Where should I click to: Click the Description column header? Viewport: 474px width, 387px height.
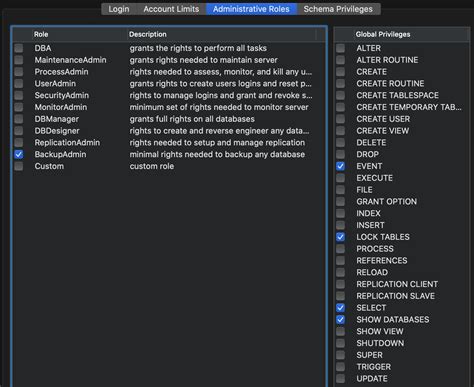coord(221,34)
